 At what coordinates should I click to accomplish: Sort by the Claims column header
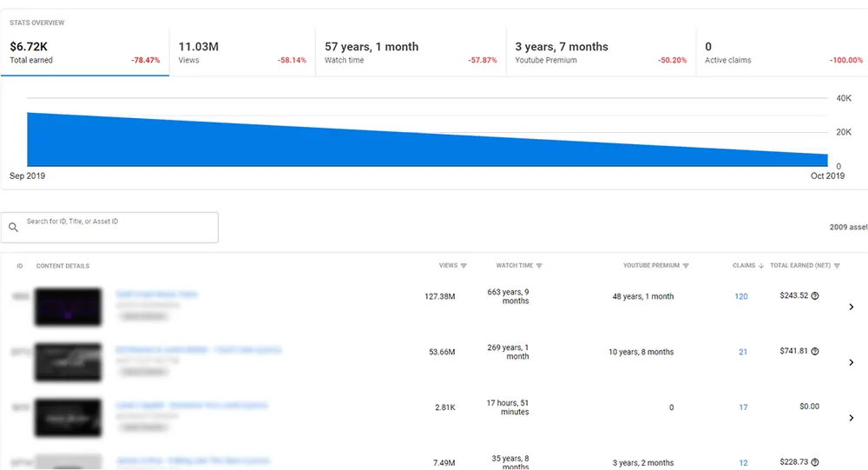(744, 266)
